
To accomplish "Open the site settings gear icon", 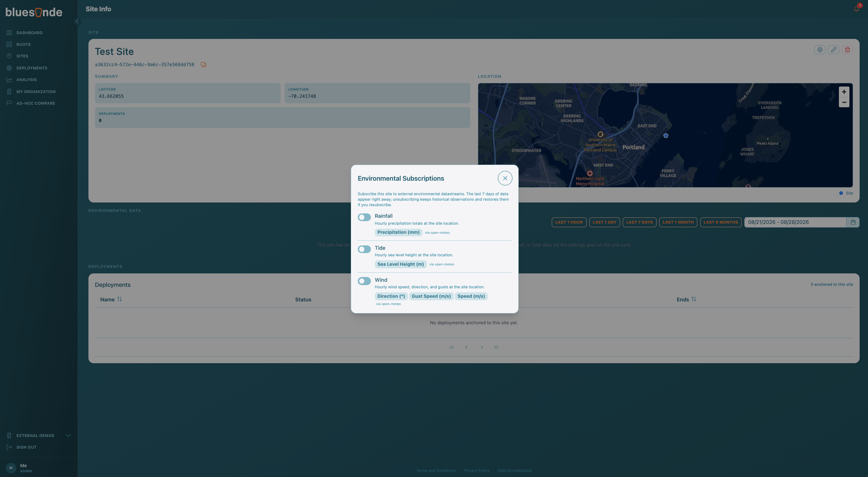I will [x=820, y=50].
